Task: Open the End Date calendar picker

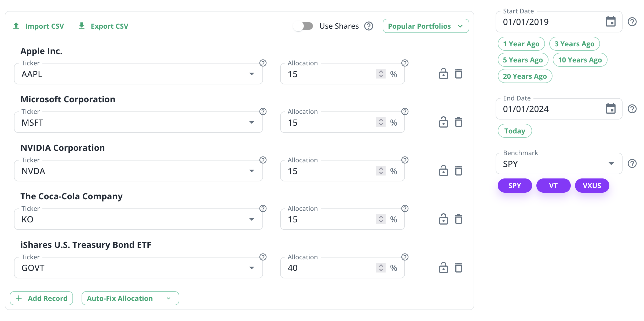Action: pos(611,109)
